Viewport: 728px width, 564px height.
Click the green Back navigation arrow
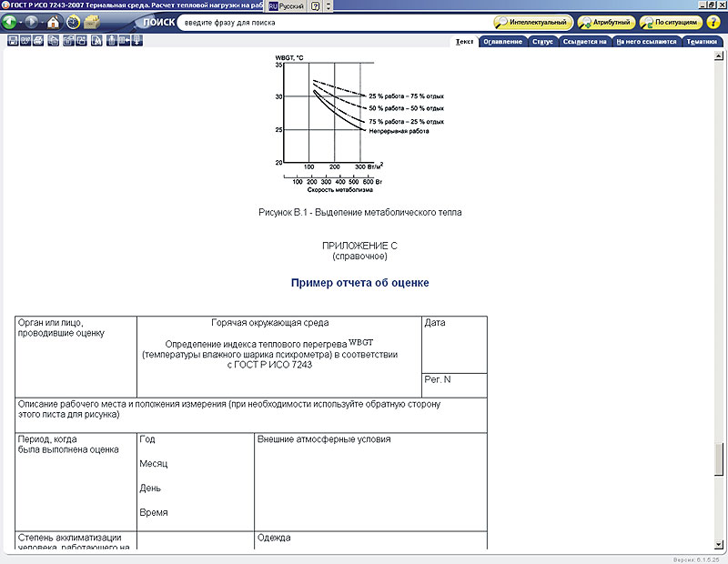click(10, 22)
